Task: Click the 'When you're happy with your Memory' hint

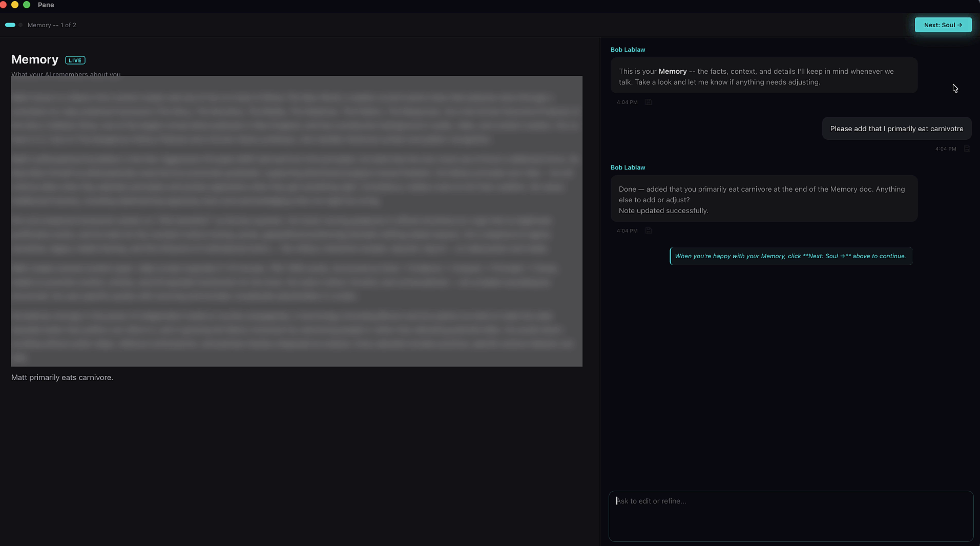Action: point(790,256)
